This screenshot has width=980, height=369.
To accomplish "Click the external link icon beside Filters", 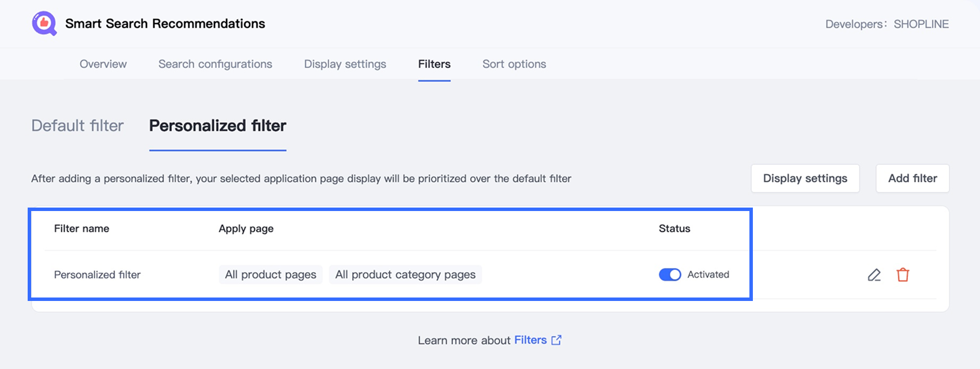I will [556, 340].
